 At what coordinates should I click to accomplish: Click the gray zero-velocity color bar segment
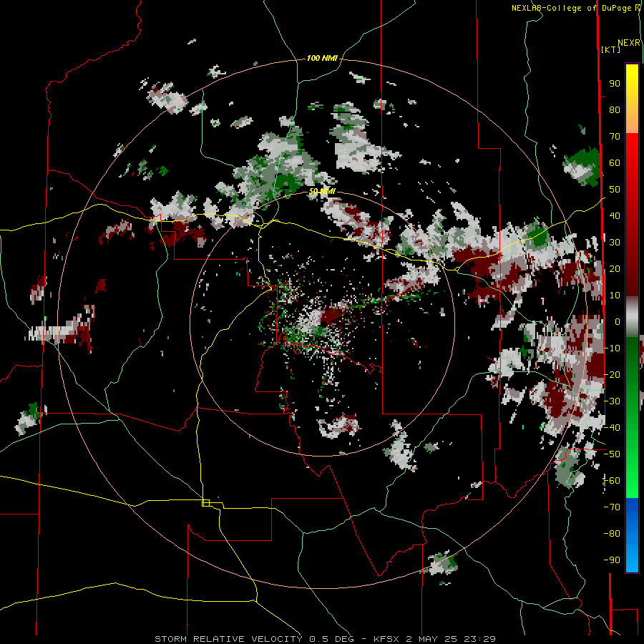point(632,317)
